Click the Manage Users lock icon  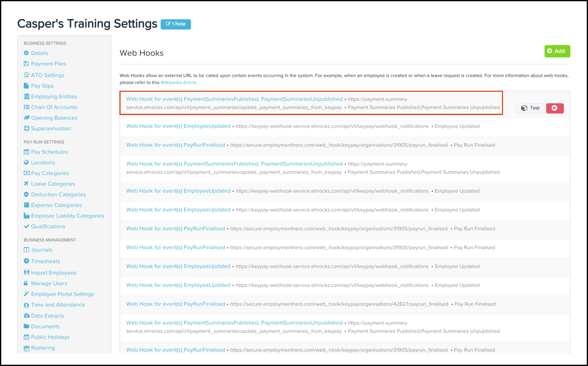[x=26, y=283]
